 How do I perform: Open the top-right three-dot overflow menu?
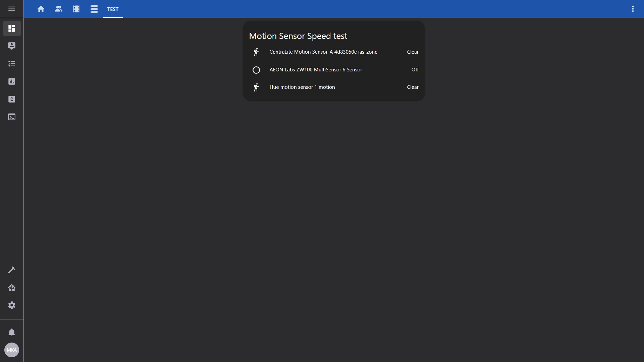[633, 9]
